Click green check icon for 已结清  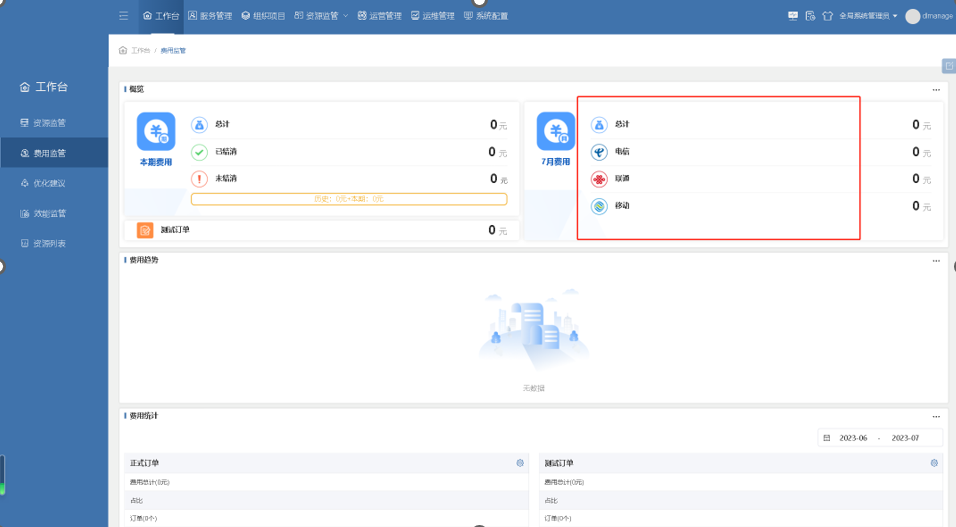[x=199, y=152]
